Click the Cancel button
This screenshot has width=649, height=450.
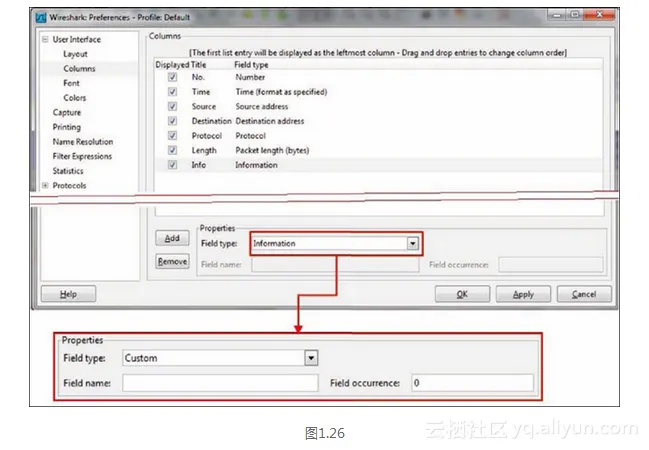(x=584, y=294)
